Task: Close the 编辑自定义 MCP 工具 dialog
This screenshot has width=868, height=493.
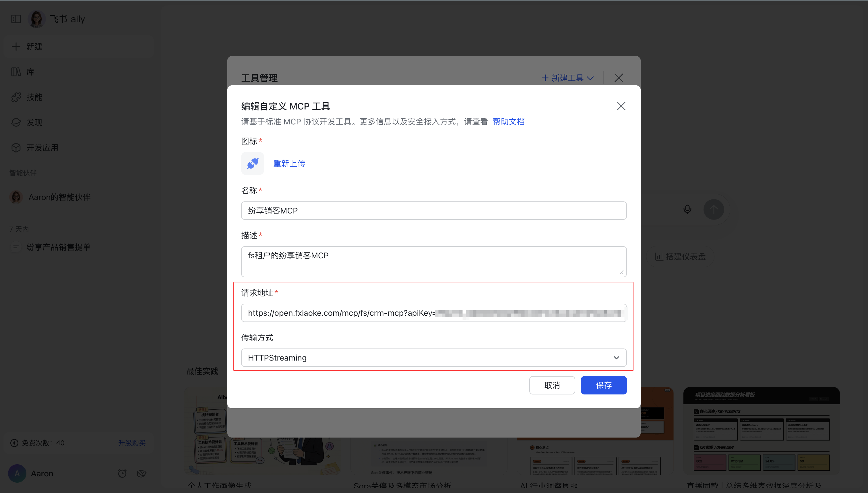Action: [x=621, y=106]
